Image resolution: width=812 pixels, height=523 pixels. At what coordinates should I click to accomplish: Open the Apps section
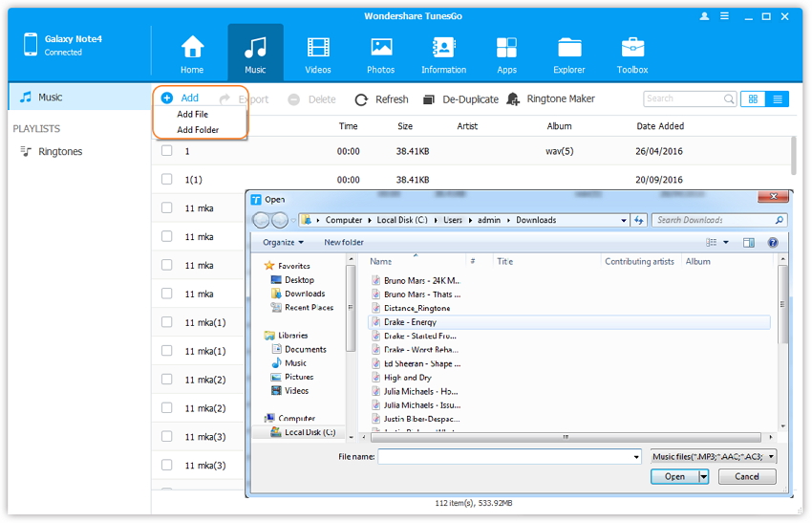tap(506, 53)
